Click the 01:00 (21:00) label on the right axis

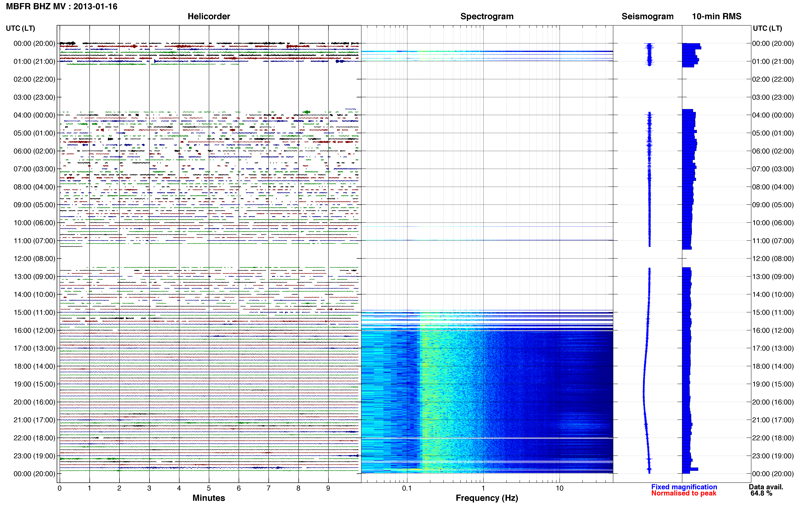pos(773,62)
